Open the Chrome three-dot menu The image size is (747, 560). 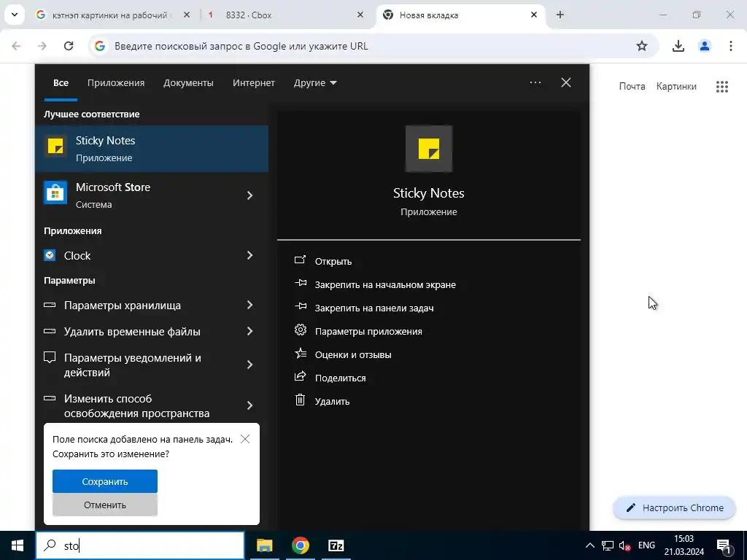click(731, 46)
